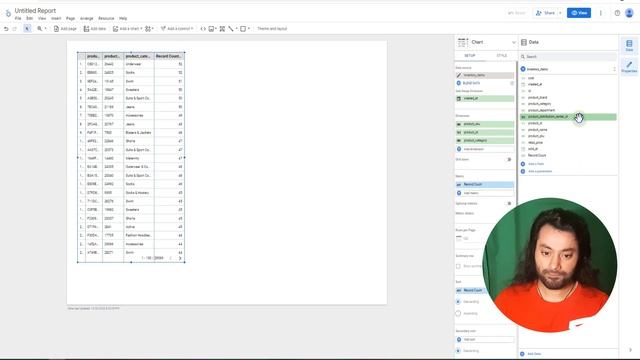
Task: Open Help via the question mark icon
Action: click(617, 13)
